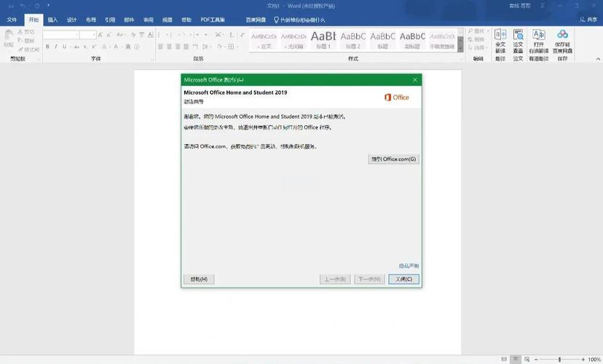Click the 100% zoom level
The image size is (603, 364).
pyautogui.click(x=594, y=360)
